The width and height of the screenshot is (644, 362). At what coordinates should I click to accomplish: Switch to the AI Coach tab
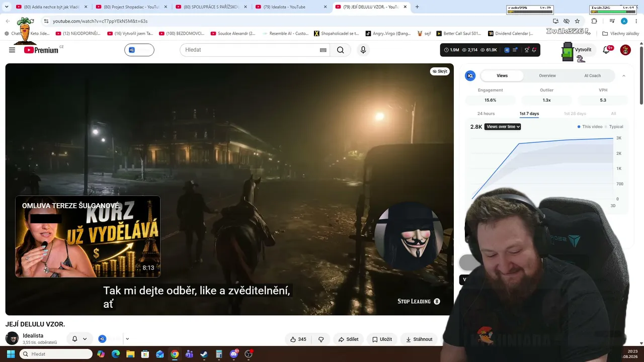(592, 76)
